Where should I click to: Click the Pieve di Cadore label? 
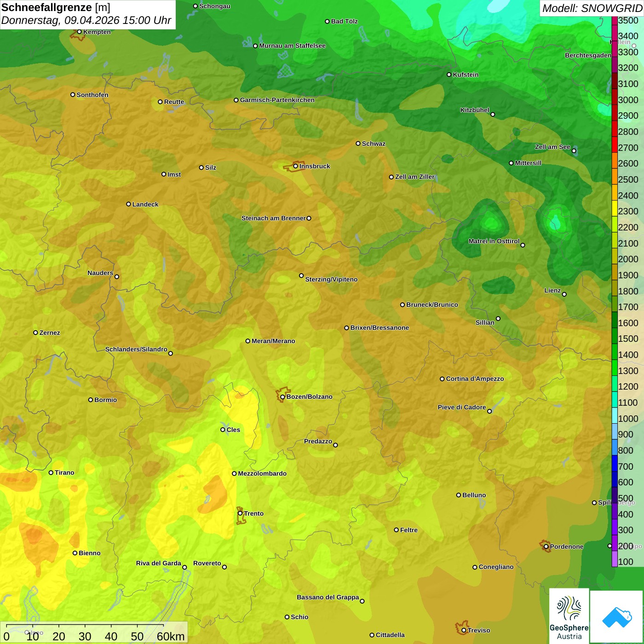point(462,407)
